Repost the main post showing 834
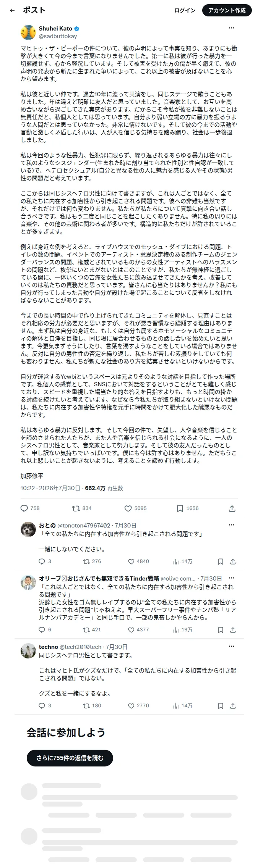Screen dimensions: 258x868 [x=82, y=508]
